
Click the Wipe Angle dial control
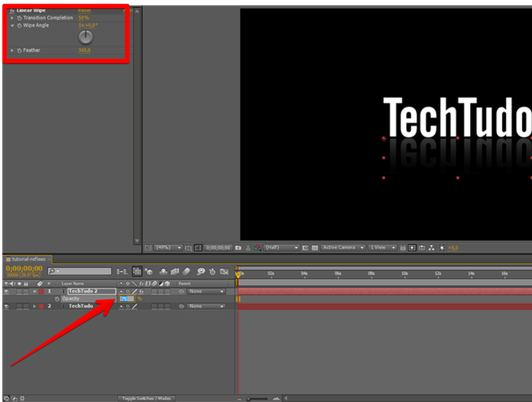pyautogui.click(x=85, y=37)
